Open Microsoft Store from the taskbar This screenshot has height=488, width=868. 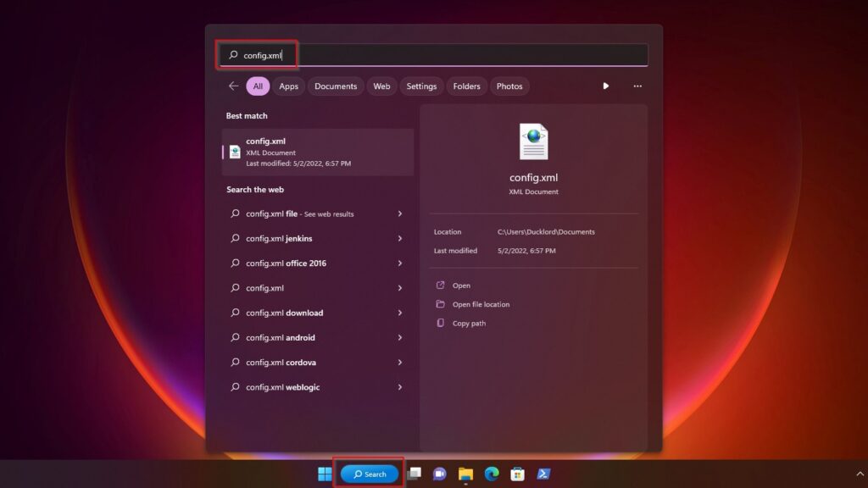pyautogui.click(x=518, y=474)
